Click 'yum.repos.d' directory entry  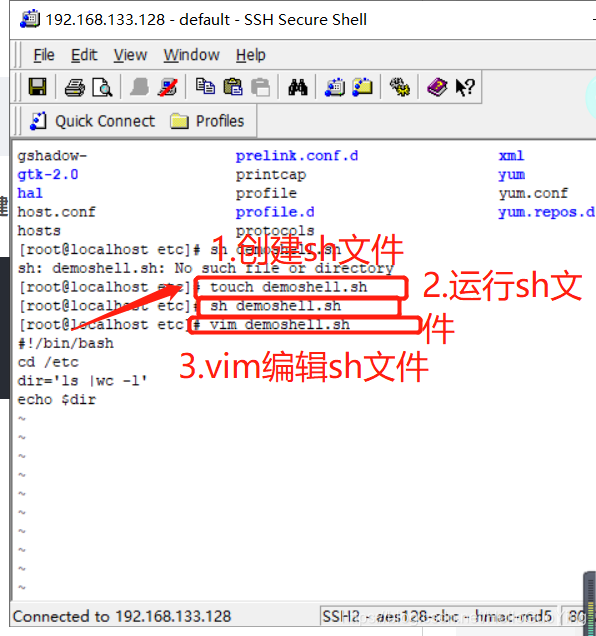coord(547,212)
